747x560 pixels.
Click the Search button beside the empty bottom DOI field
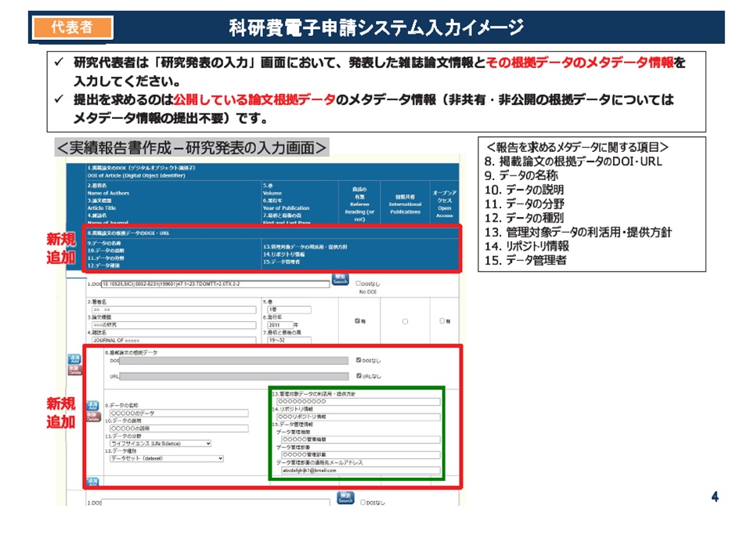(x=345, y=498)
